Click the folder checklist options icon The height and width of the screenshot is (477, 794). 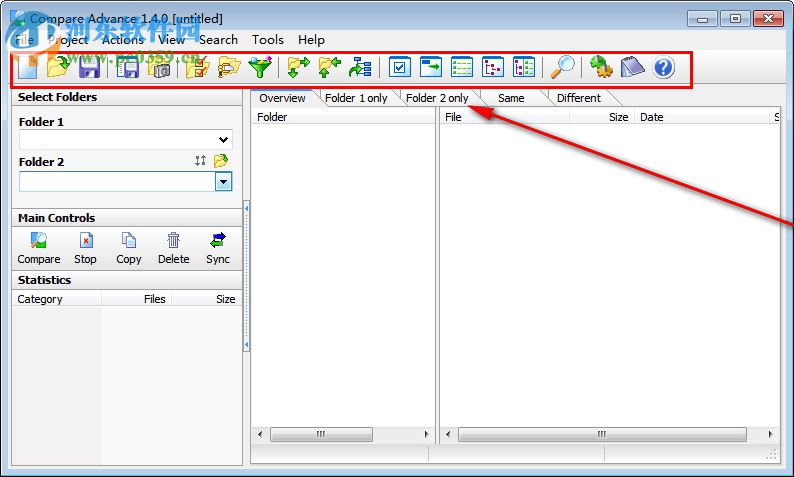(197, 67)
